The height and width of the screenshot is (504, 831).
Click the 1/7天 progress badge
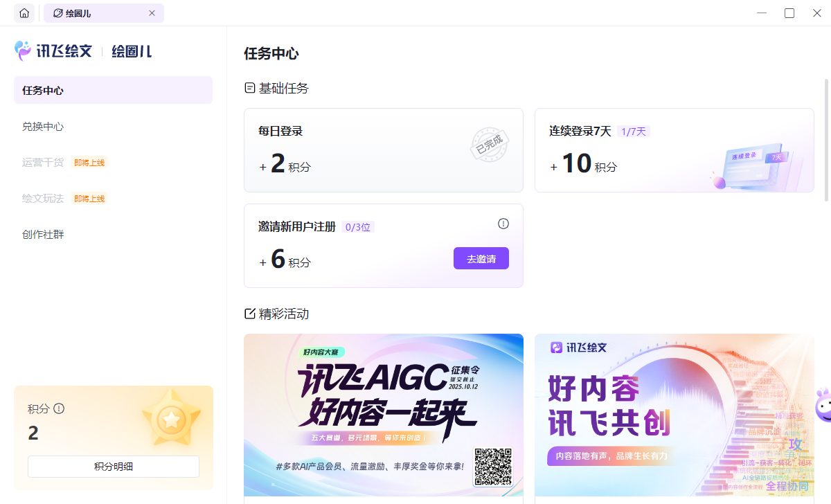point(634,132)
